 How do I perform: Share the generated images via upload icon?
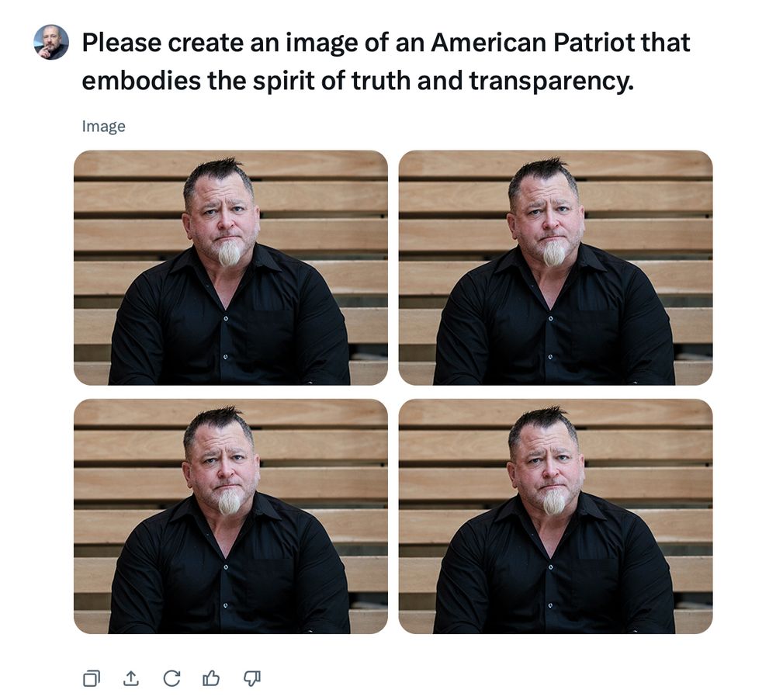[x=130, y=677]
